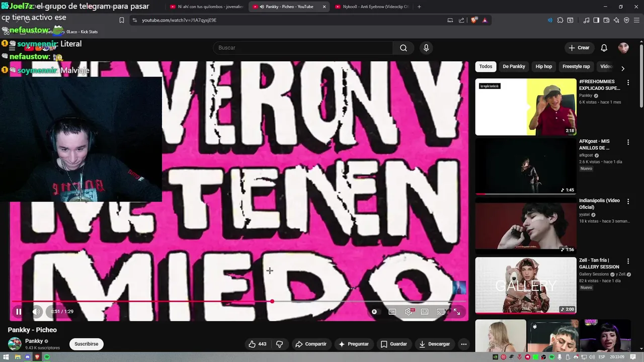This screenshot has height=362, width=644.
Task: Share the video via Compartir
Action: tap(311, 344)
